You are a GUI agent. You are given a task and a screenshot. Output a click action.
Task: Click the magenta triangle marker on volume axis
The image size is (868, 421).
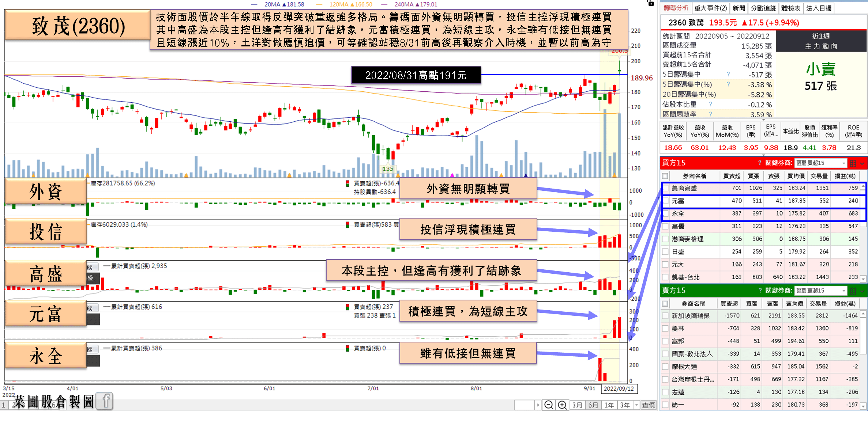[452, 175]
